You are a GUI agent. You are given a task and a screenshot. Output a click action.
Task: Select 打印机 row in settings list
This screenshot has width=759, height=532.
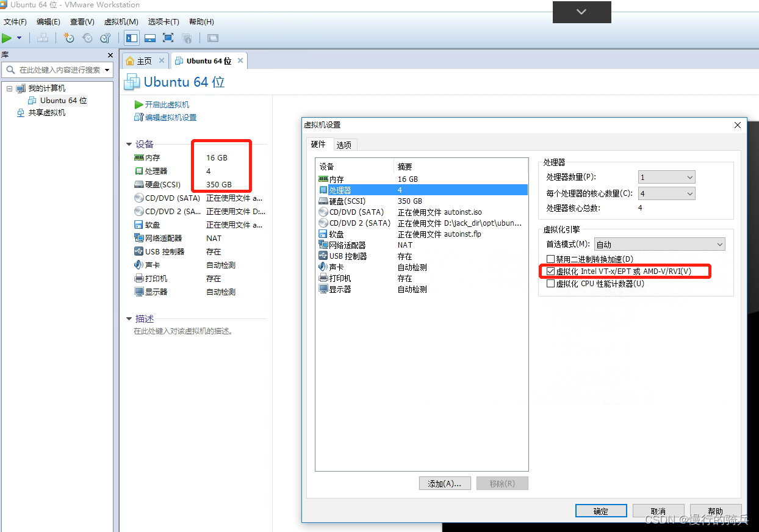pyautogui.click(x=422, y=278)
